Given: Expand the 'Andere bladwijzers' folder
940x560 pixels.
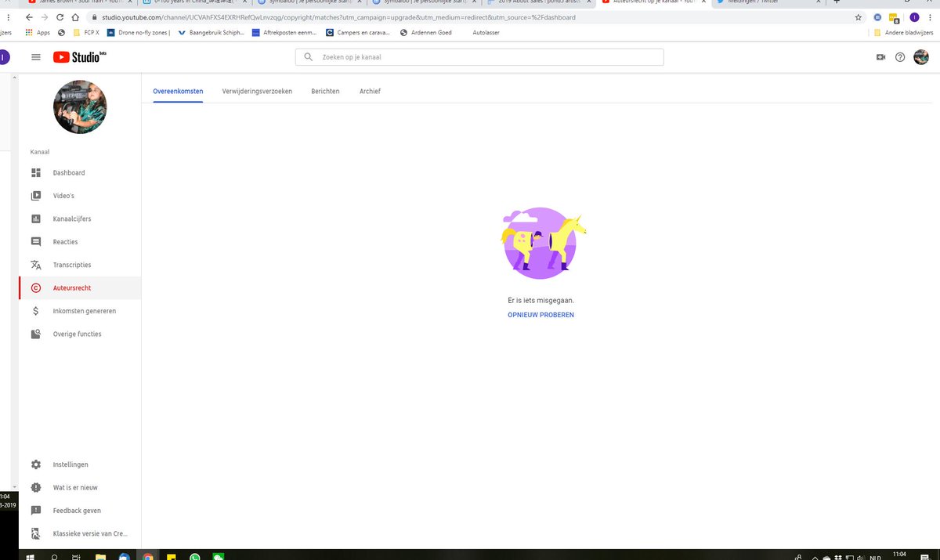Looking at the screenshot, I should [902, 32].
